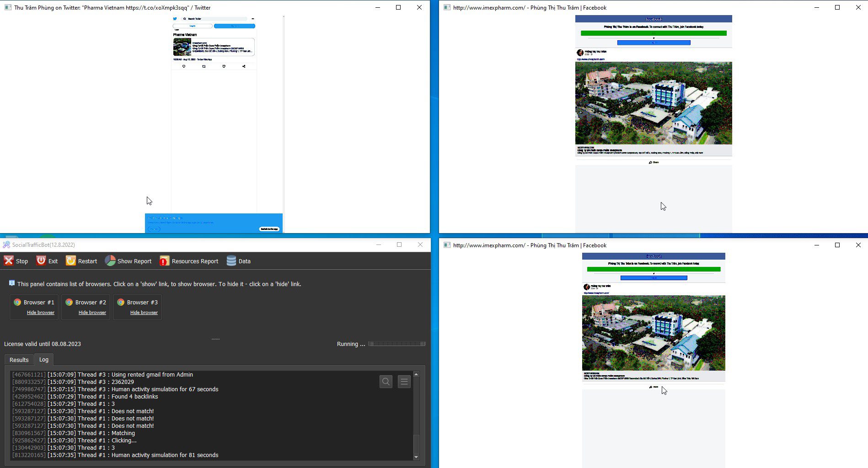Click the red Stop icon
Screen dimensions: 868x468
click(9, 261)
